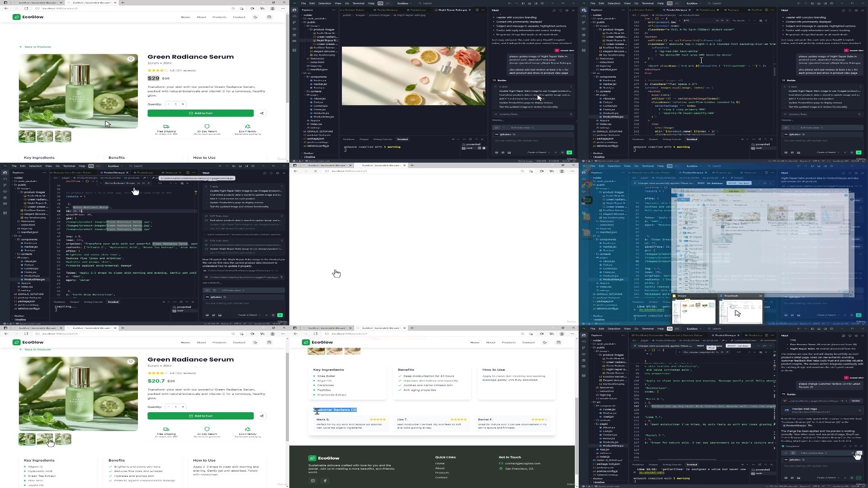The width and height of the screenshot is (868, 488).
Task: Open footer Products link on Customer Reviews page
Action: point(442,473)
